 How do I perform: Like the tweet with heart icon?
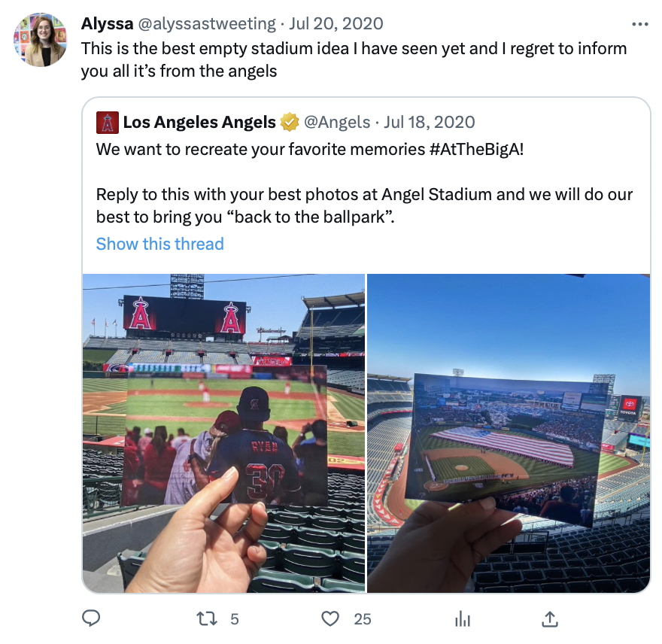[x=330, y=618]
